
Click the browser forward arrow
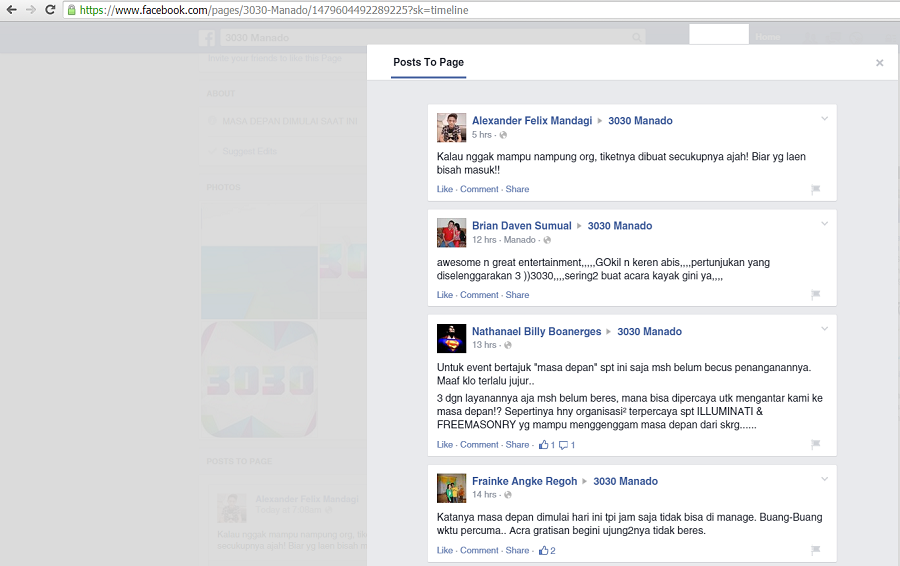click(31, 10)
